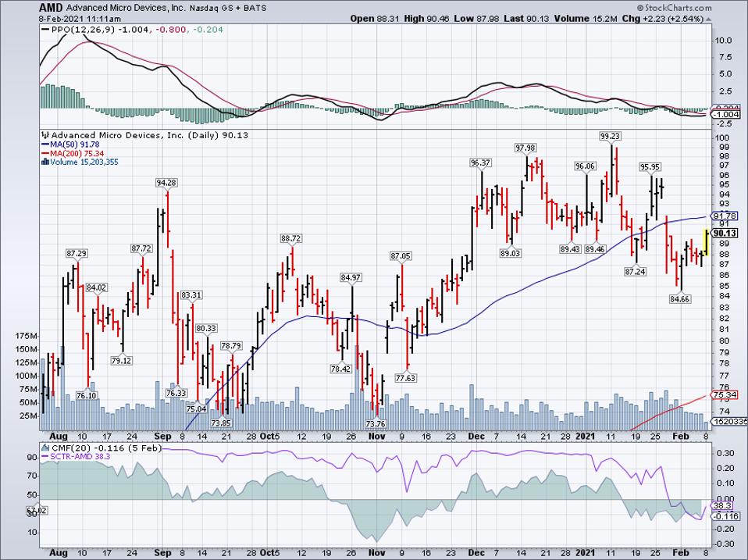Click the up triangle beside the Chg value
This screenshot has height=560, width=748.
(708, 19)
